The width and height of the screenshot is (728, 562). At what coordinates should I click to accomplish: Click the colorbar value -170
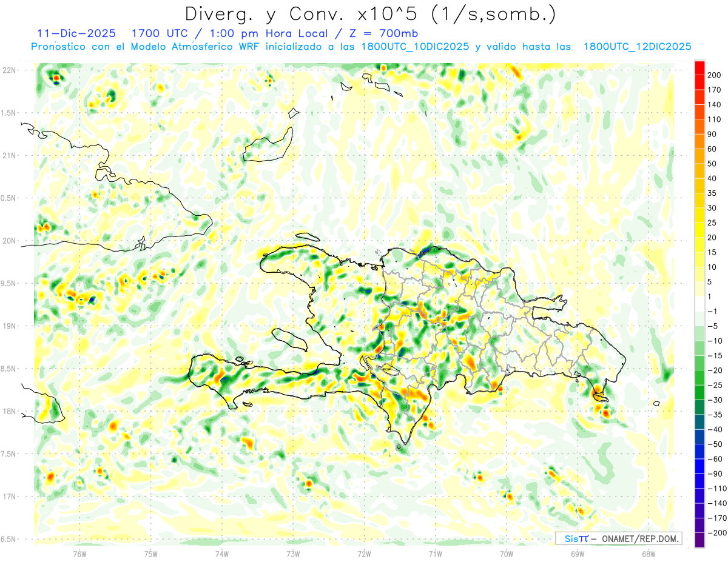[x=717, y=518]
